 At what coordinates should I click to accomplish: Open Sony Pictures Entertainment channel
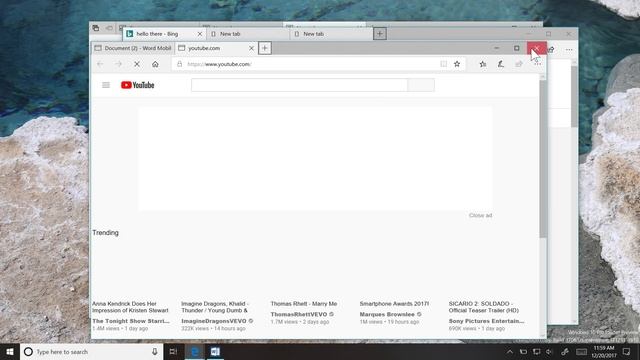point(487,321)
